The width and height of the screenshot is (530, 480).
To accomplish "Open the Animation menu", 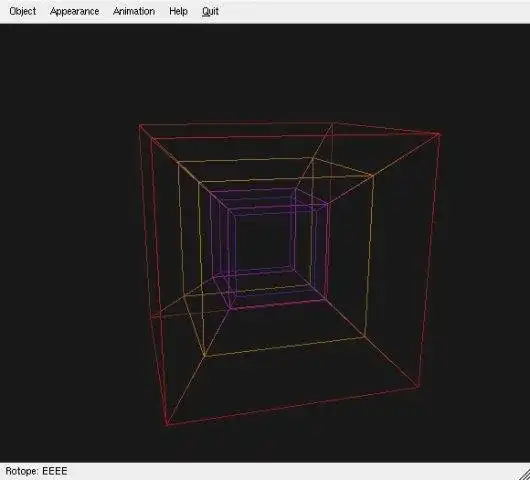I will click(134, 11).
